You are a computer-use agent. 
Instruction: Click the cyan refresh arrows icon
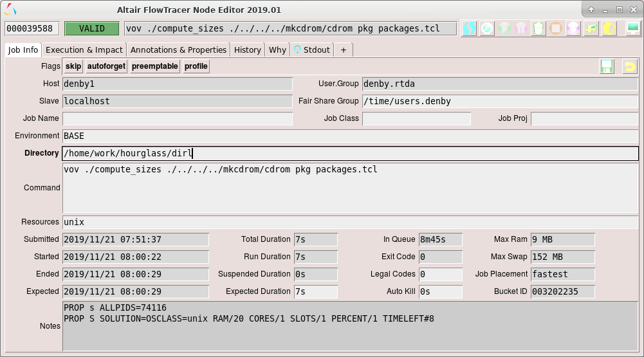(469, 28)
